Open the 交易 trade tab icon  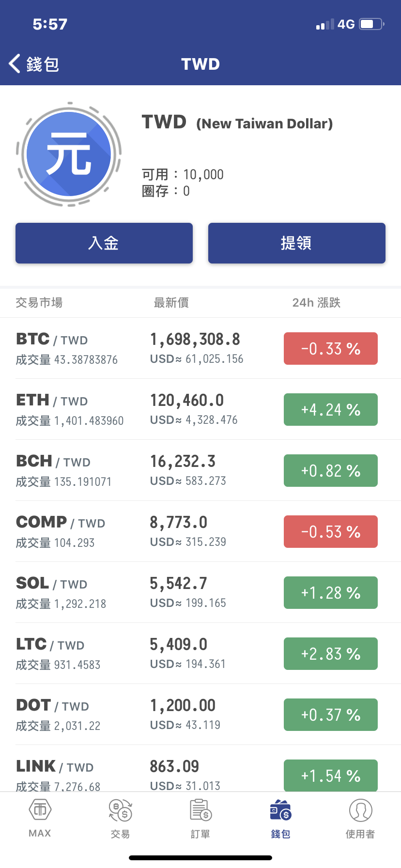(120, 810)
